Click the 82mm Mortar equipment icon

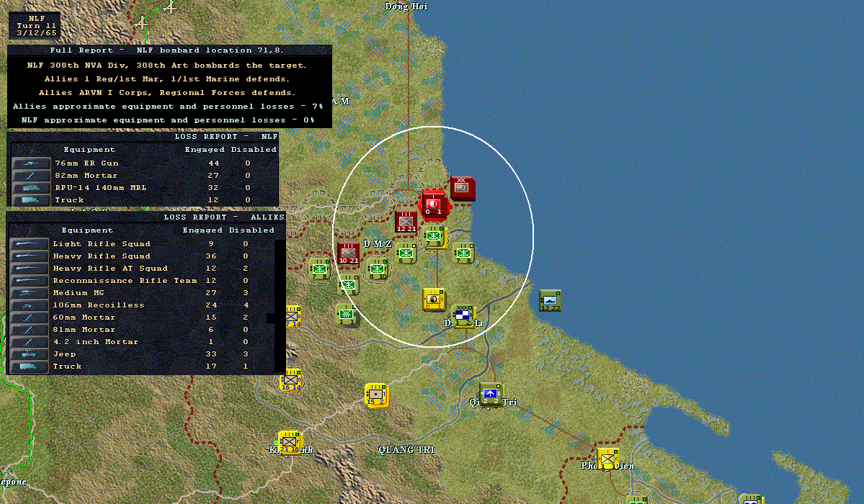click(x=31, y=176)
